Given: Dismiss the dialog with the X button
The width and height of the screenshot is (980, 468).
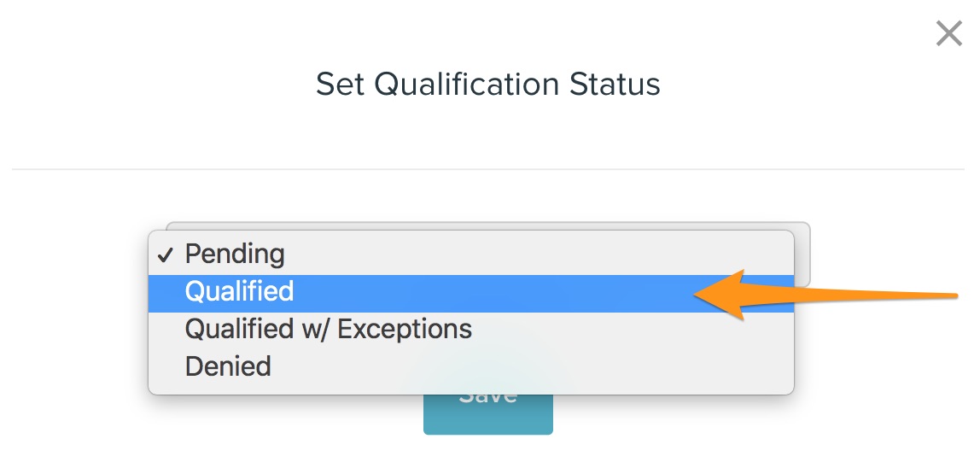Looking at the screenshot, I should pyautogui.click(x=948, y=34).
